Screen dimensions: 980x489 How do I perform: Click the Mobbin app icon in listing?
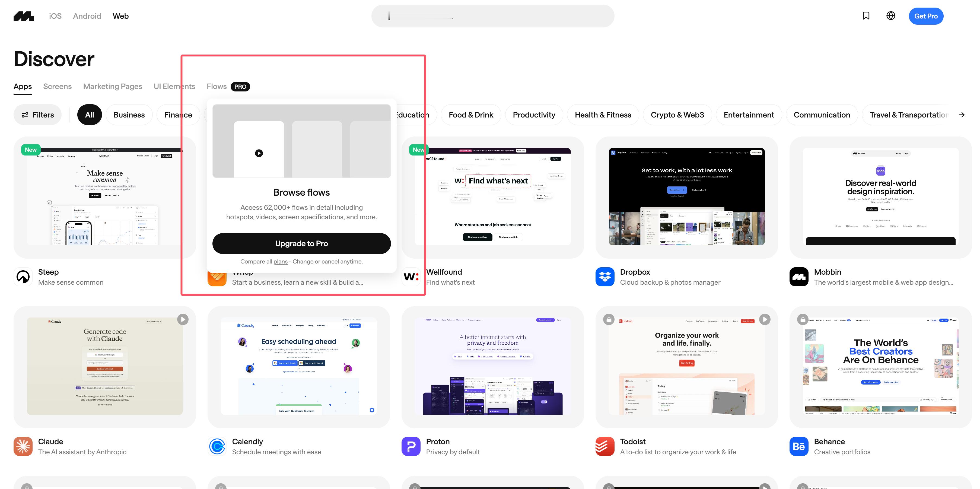(799, 277)
